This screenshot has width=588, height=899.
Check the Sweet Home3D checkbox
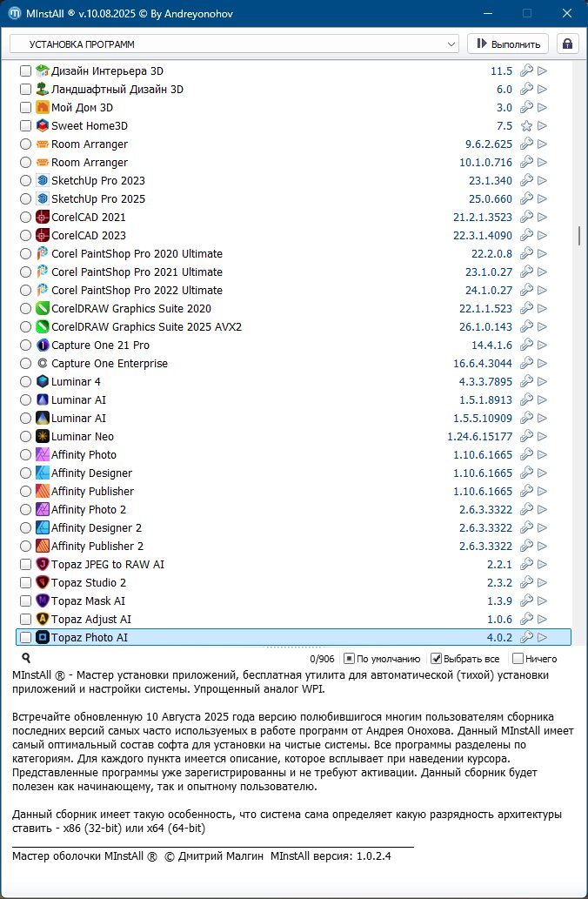tap(25, 126)
